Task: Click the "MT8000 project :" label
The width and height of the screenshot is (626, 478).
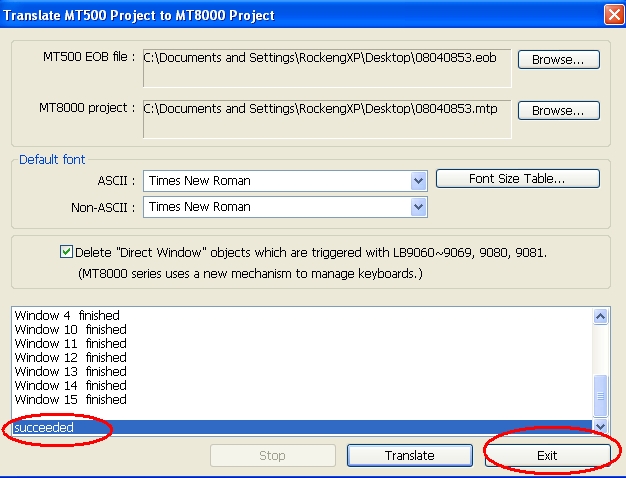Action: (87, 108)
